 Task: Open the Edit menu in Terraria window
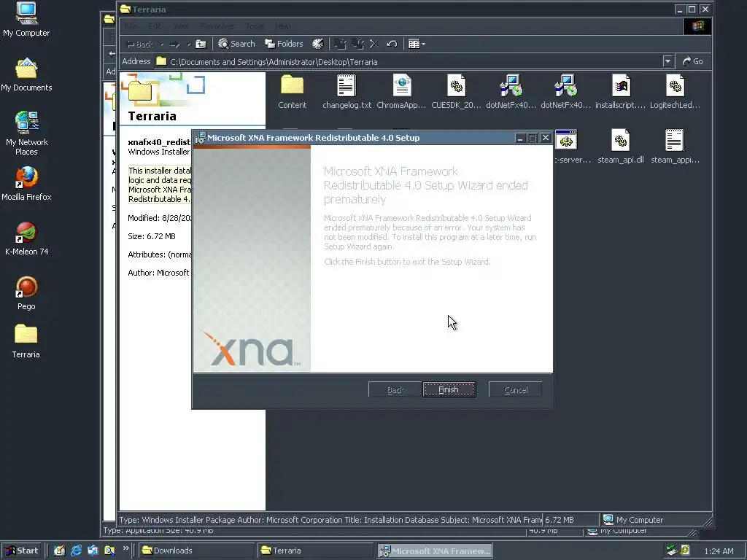[x=155, y=26]
